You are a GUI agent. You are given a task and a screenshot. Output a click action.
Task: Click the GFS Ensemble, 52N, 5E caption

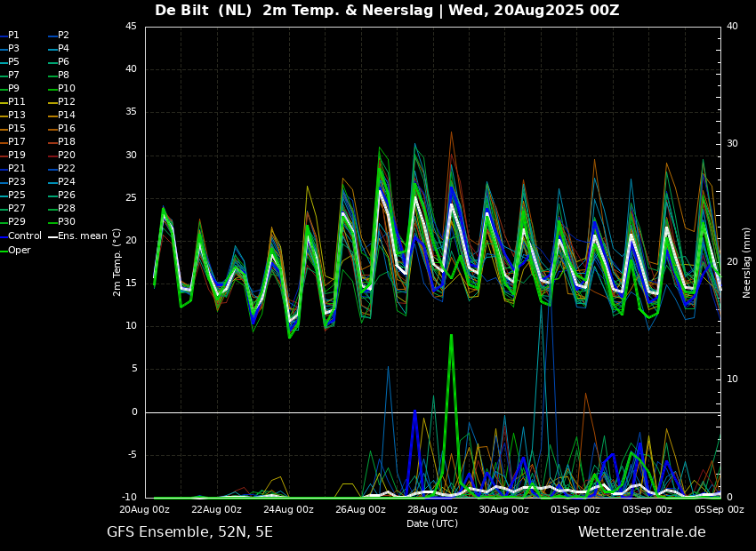[x=189, y=531]
